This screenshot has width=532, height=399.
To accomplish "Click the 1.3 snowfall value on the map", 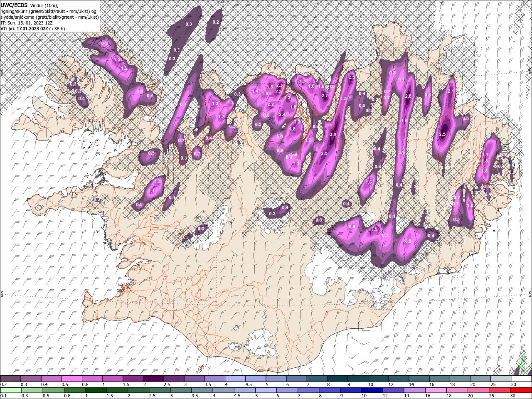I will pos(296,164).
